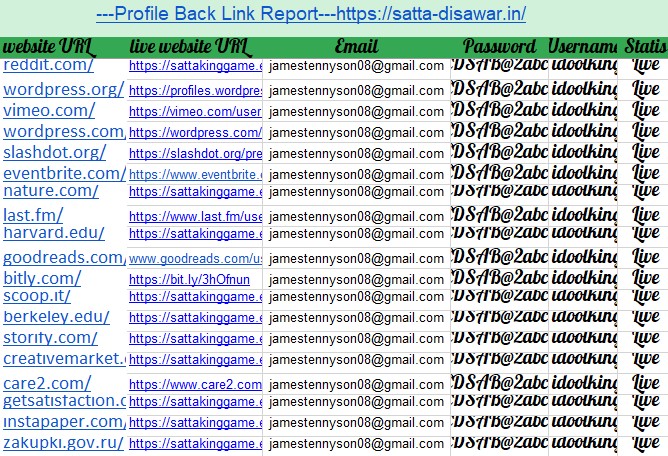Select the Password column header cell
Screen dimensions: 668x456
[x=499, y=47]
